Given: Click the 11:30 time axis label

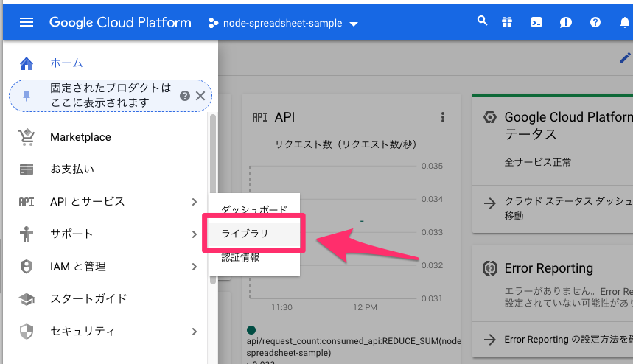Looking at the screenshot, I should pyautogui.click(x=281, y=307).
